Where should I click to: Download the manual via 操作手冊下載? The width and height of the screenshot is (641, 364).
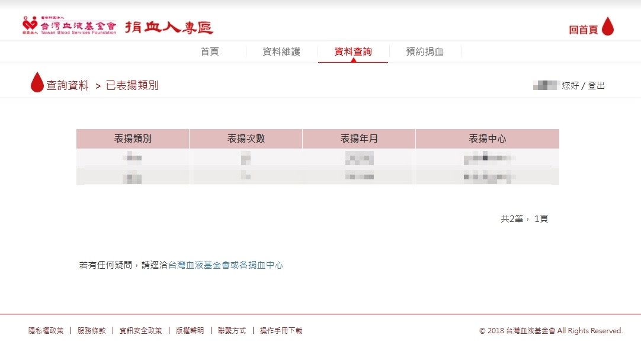pyautogui.click(x=281, y=331)
